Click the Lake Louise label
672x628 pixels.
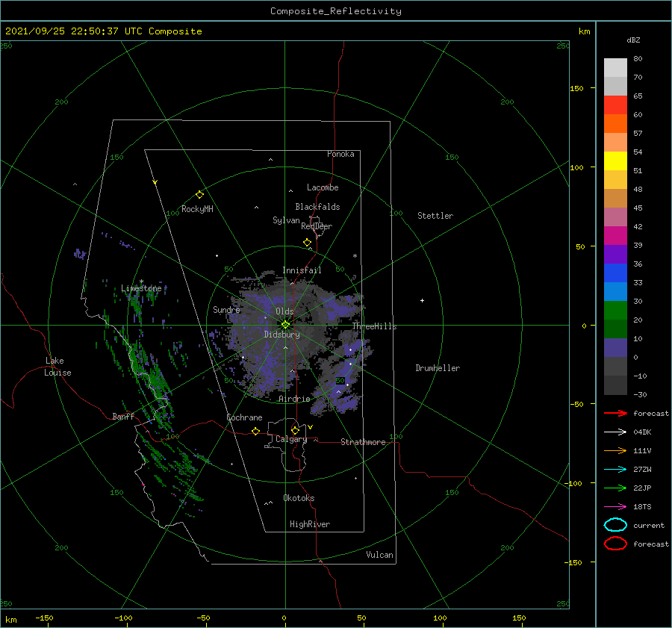[57, 367]
